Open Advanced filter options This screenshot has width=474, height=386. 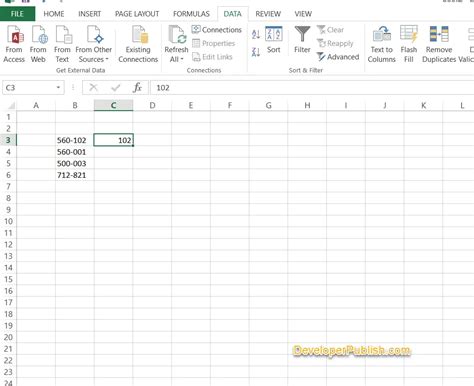(338, 57)
